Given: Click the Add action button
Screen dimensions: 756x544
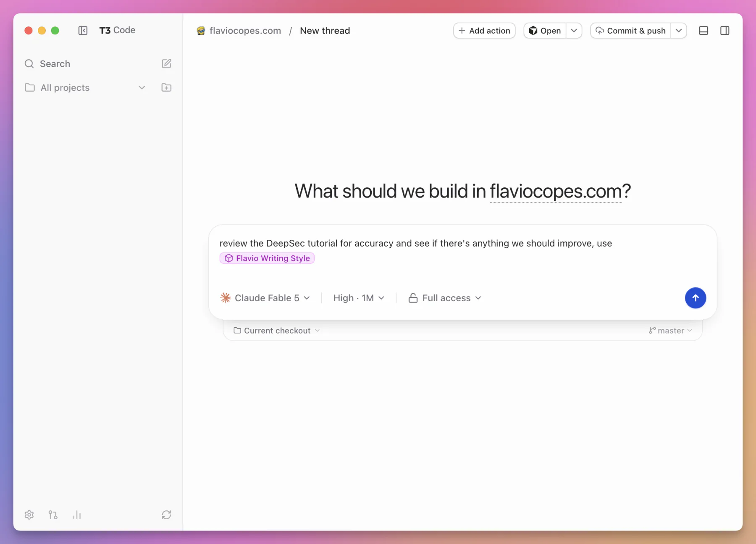Looking at the screenshot, I should [484, 31].
